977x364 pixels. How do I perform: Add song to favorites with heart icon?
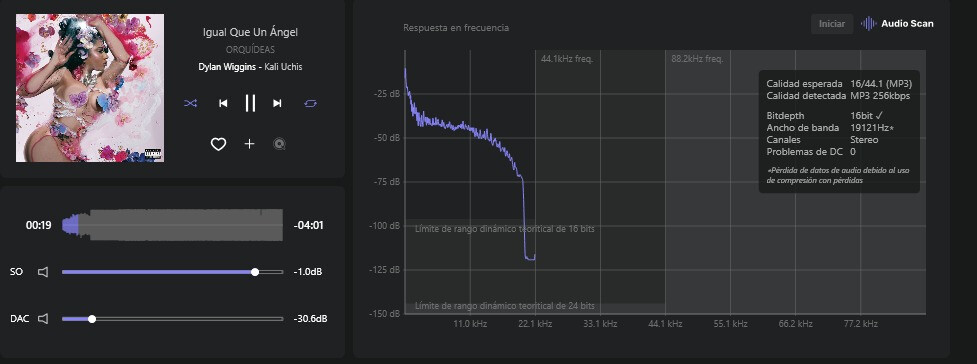click(x=217, y=145)
